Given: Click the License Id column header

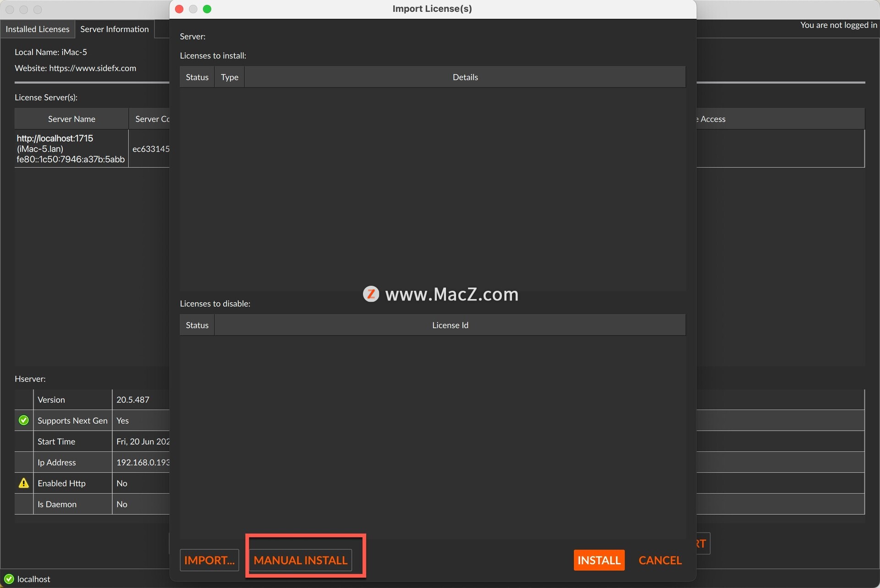Looking at the screenshot, I should 450,325.
